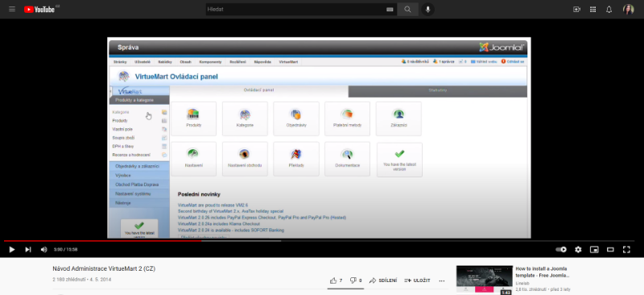Open the Objednávky control panel icon
This screenshot has width=644, height=295.
(x=296, y=118)
